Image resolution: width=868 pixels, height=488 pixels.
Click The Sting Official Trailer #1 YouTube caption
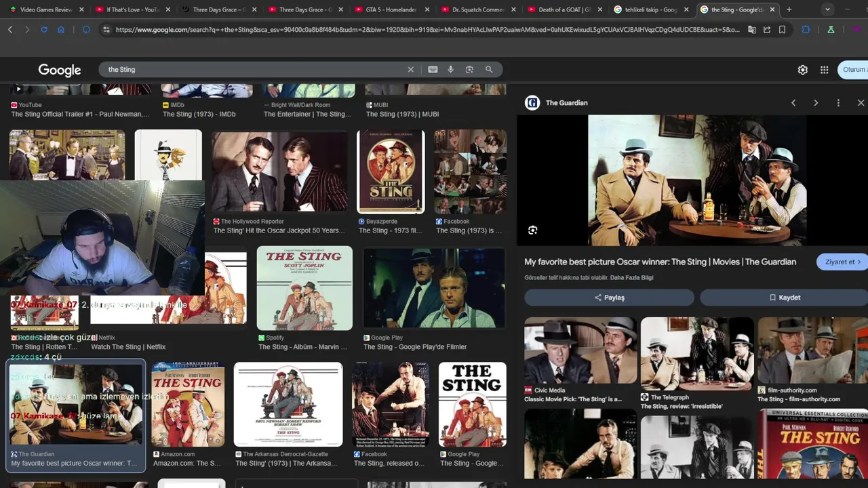coord(81,114)
